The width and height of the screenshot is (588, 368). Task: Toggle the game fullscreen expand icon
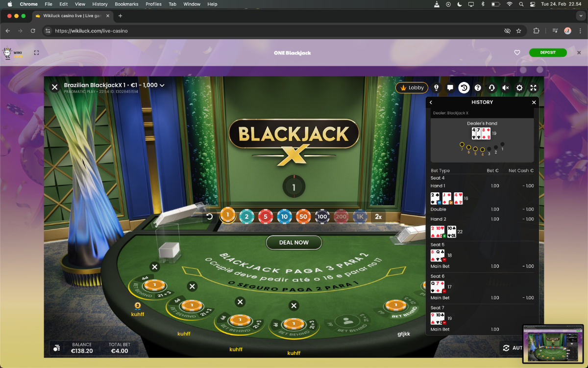click(x=533, y=88)
